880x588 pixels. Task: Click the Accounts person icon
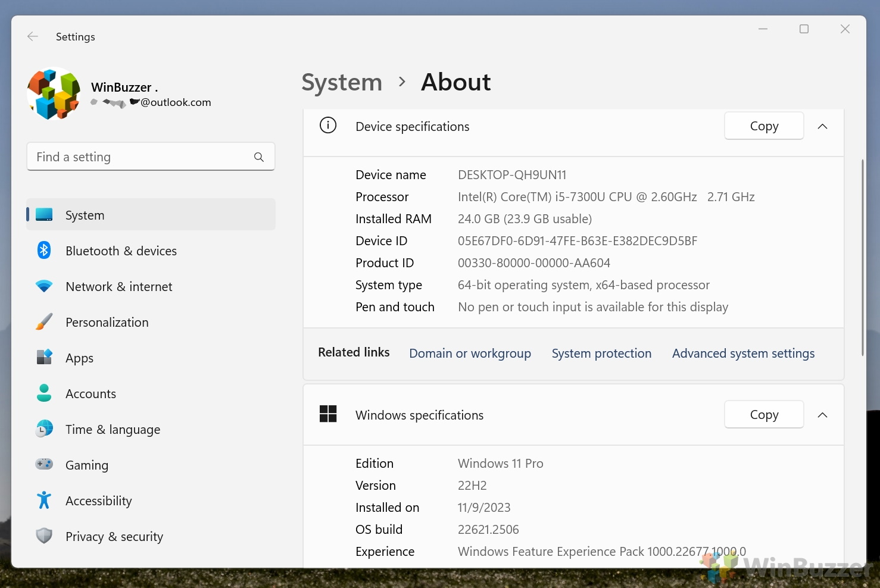tap(44, 393)
